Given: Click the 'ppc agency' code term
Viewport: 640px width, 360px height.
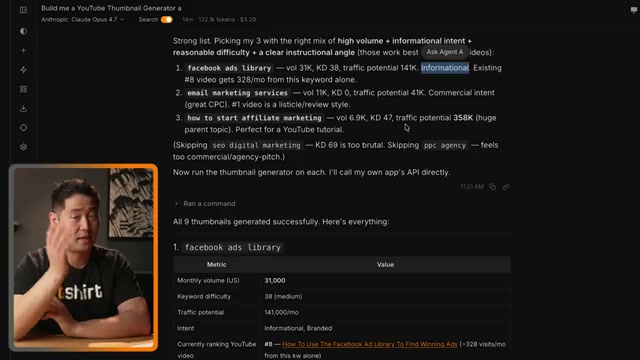Looking at the screenshot, I should click(x=444, y=145).
